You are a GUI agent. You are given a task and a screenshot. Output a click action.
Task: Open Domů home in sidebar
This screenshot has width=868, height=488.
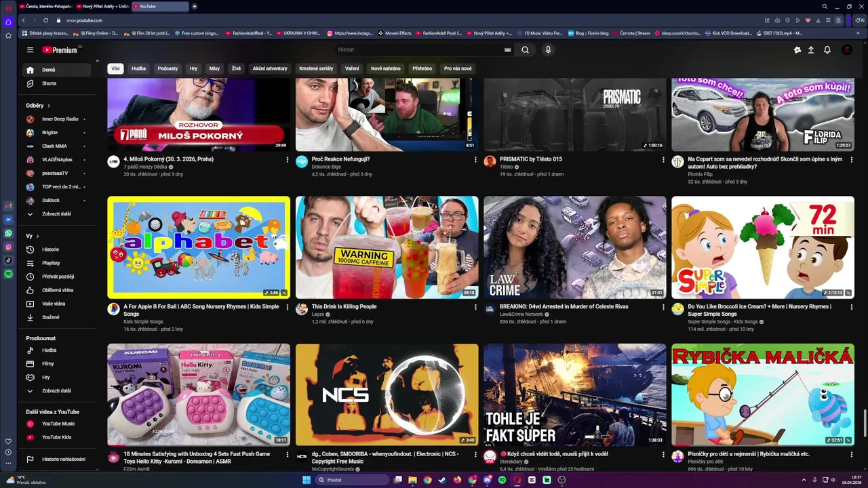point(57,70)
